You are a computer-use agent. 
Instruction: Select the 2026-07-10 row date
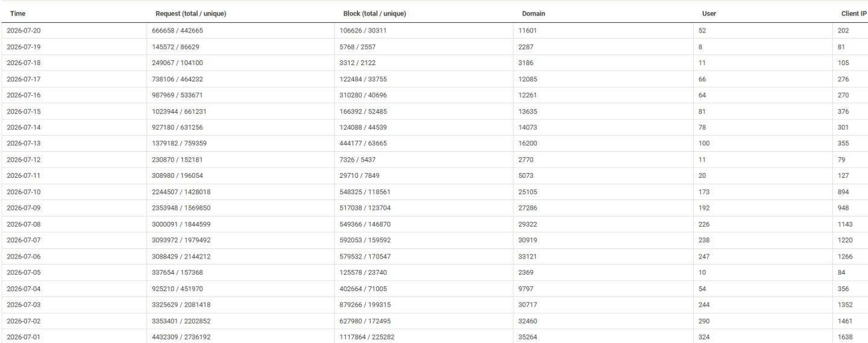point(24,192)
